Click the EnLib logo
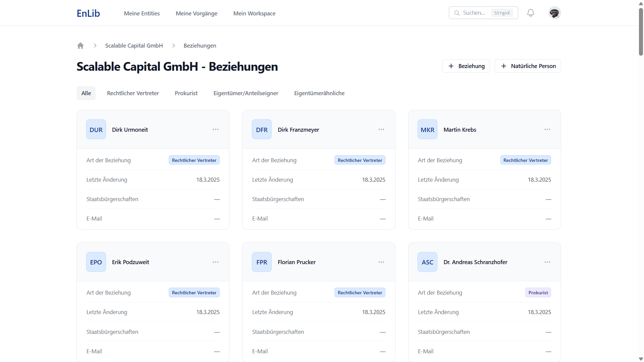The width and height of the screenshot is (644, 362). click(88, 13)
